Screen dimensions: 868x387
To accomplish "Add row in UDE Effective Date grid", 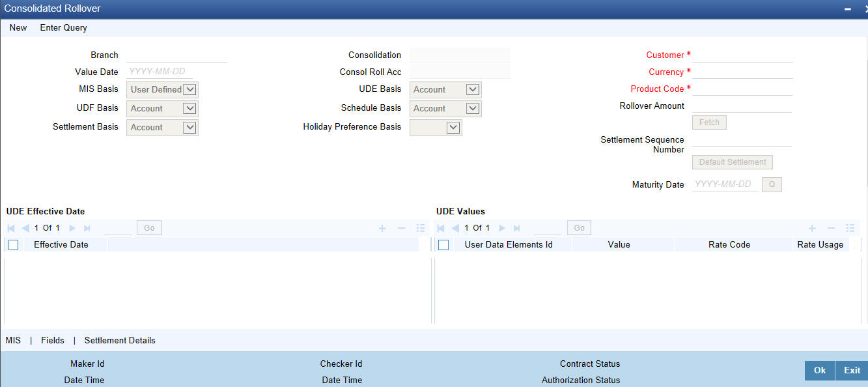I will pyautogui.click(x=382, y=228).
